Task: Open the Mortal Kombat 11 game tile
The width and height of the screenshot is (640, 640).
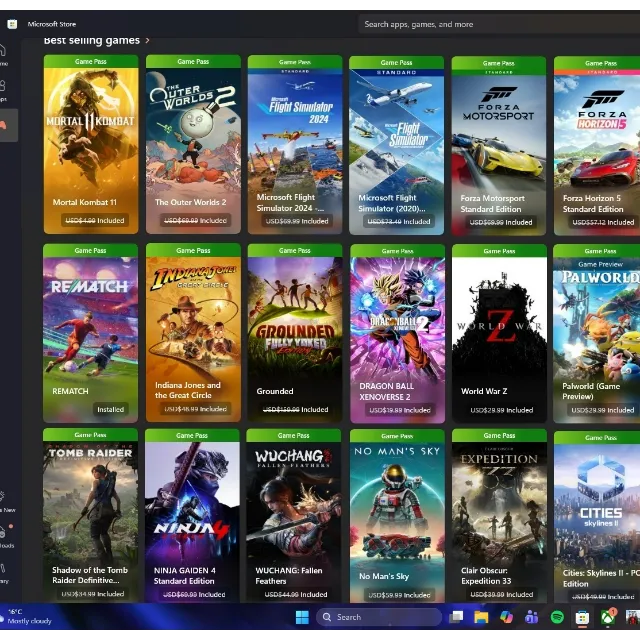Action: tap(91, 145)
